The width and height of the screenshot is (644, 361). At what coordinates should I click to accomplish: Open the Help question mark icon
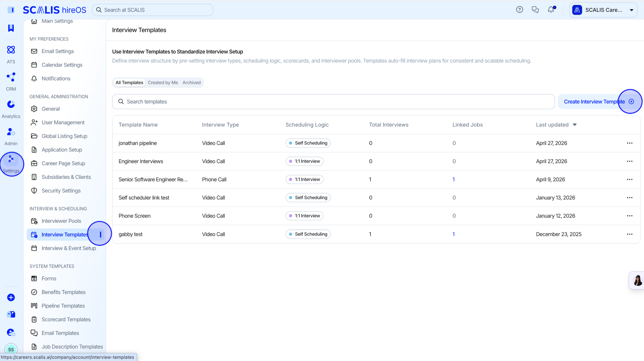click(x=519, y=10)
